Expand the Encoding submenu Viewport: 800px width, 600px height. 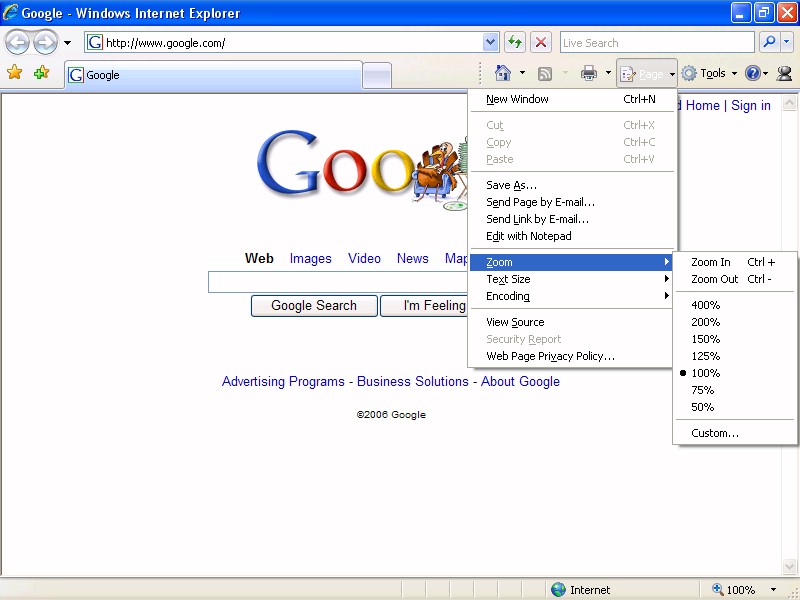(x=571, y=296)
